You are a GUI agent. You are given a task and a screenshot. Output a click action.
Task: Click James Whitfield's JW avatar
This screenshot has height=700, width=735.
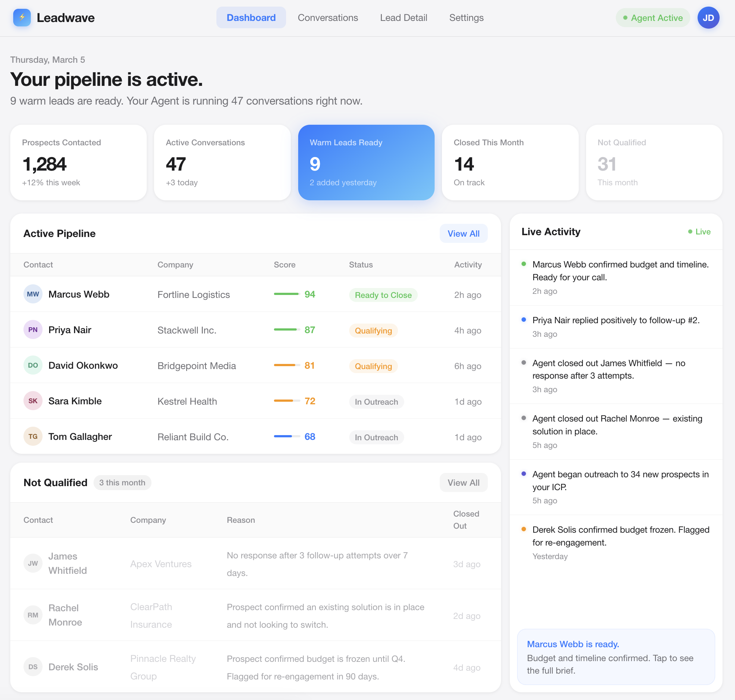(x=33, y=564)
